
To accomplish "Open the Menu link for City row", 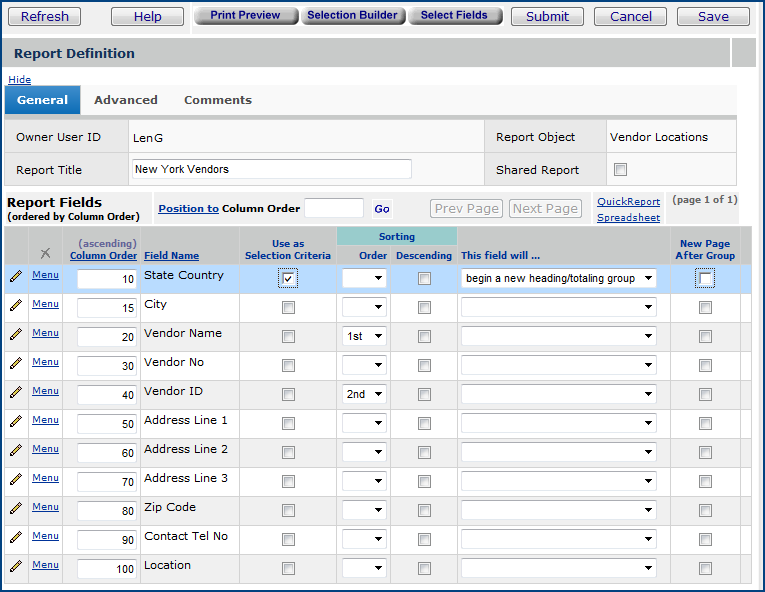I will [45, 304].
